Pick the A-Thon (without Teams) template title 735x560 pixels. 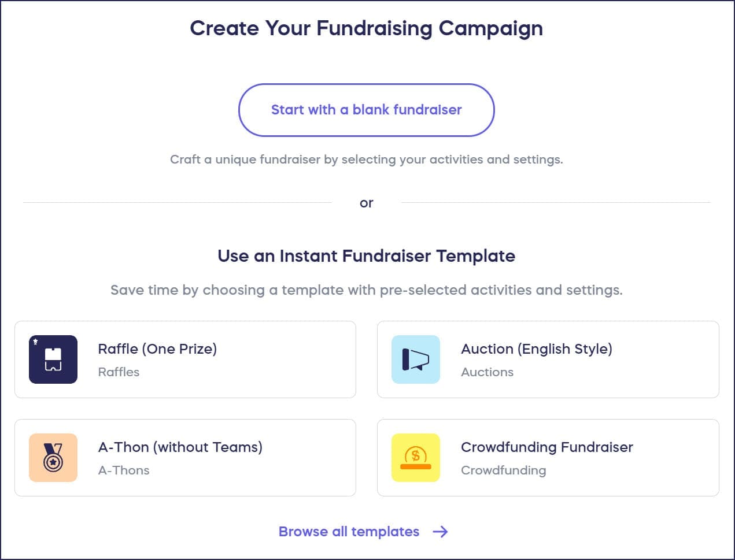(180, 447)
